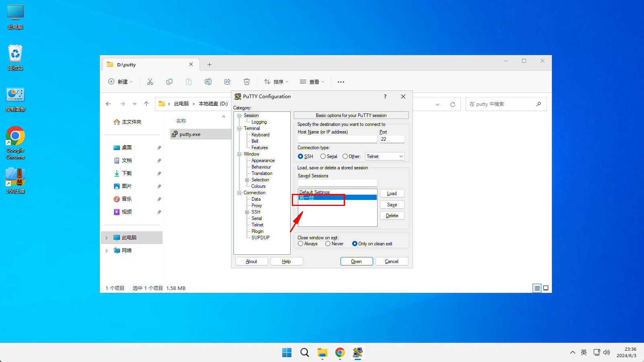Click the About button in PuTTY
644x362 pixels.
click(252, 261)
